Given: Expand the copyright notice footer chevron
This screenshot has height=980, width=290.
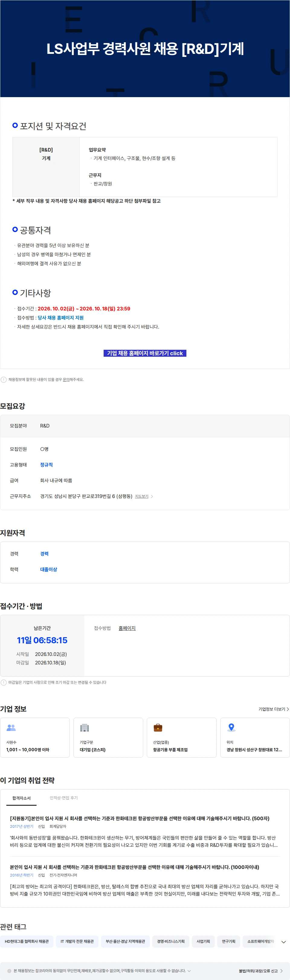Looking at the screenshot, I should point(189,971).
